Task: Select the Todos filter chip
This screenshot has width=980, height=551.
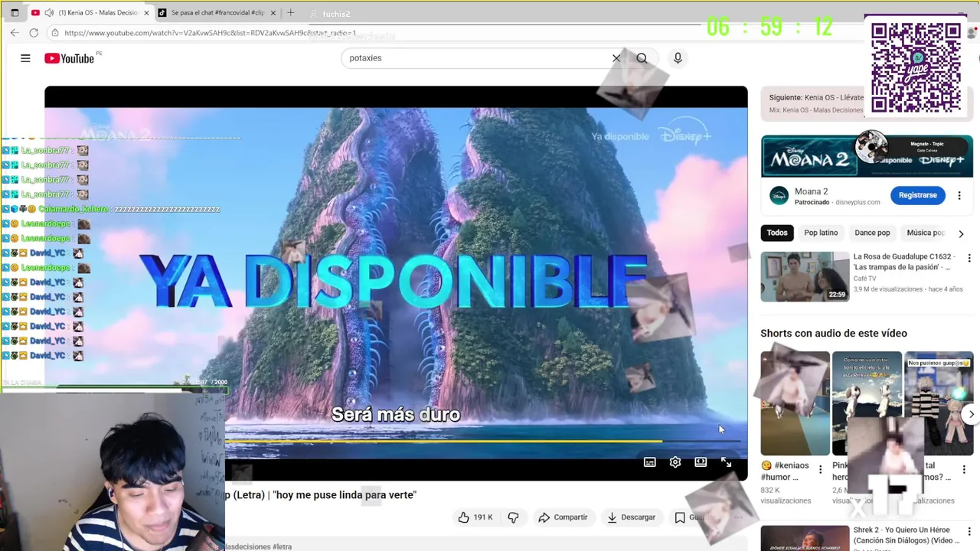Action: pyautogui.click(x=777, y=233)
